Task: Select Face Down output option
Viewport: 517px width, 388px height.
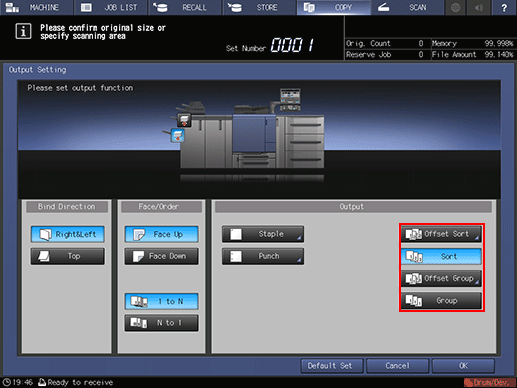Action: click(161, 256)
